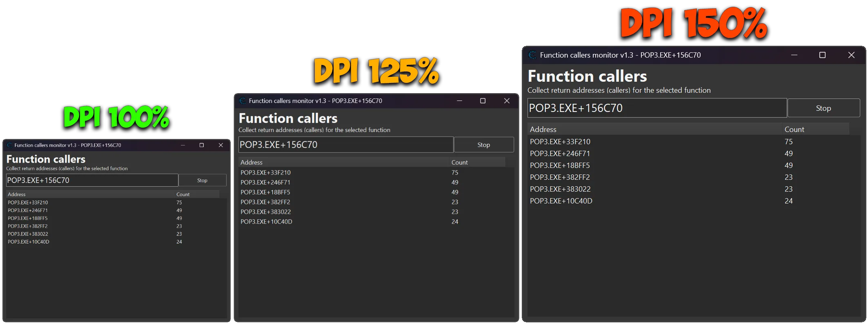Sort by Address header in the DPI 100% window

(x=90, y=194)
